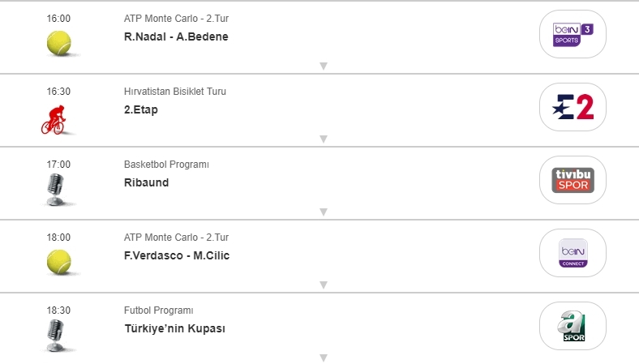Click the tennis ball icon for Verdasco match
The width and height of the screenshot is (639, 364).
click(x=58, y=261)
